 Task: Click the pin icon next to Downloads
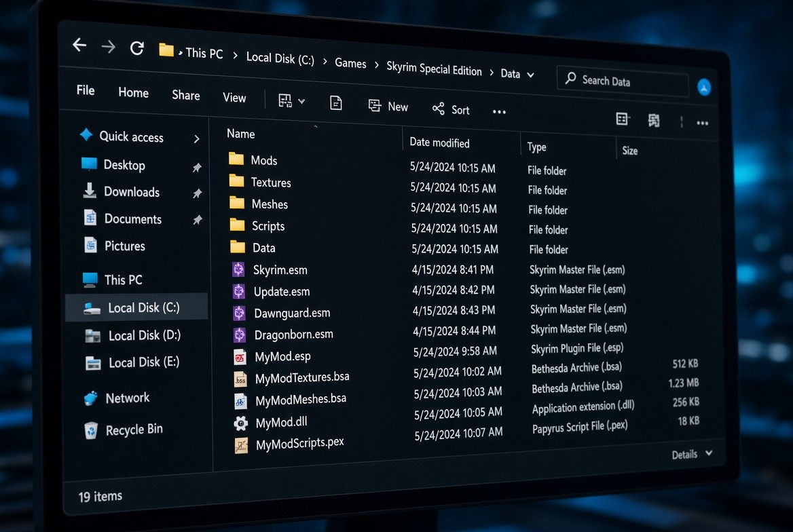[x=198, y=193]
